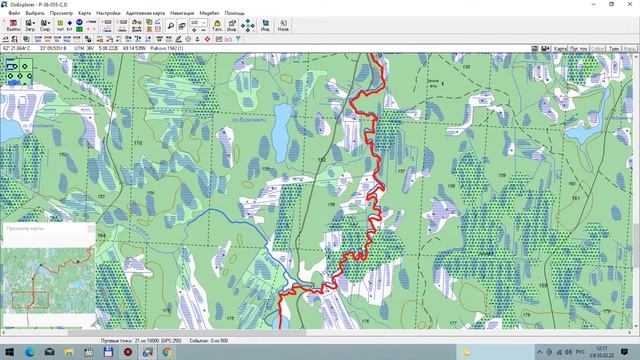This screenshot has width=640, height=360.
Task: Open the notification center icon
Action: pyautogui.click(x=624, y=352)
